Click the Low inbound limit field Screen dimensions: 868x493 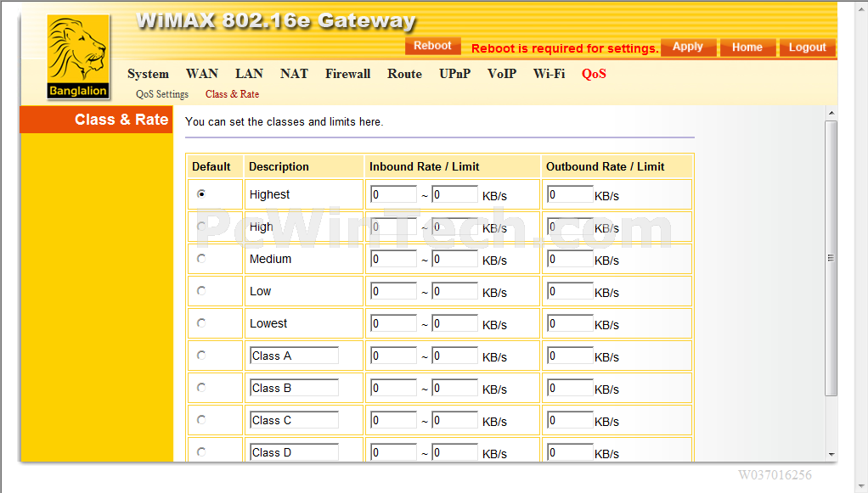(x=454, y=291)
